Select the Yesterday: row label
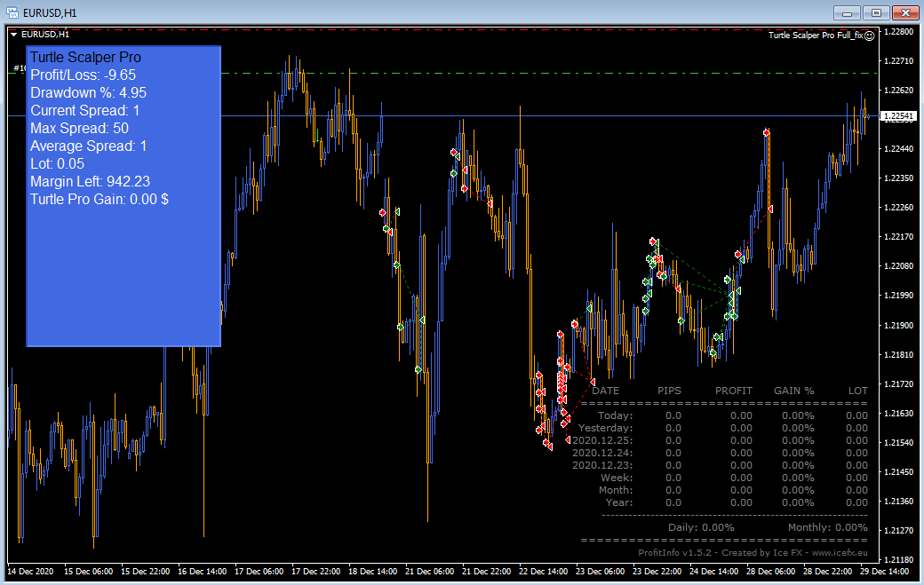Screen dimensions: 924x585 pos(605,428)
